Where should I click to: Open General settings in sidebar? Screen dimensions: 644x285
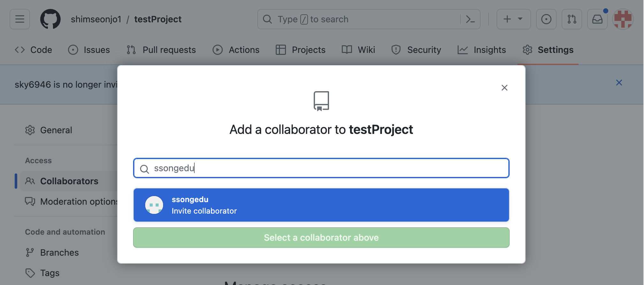pos(56,130)
